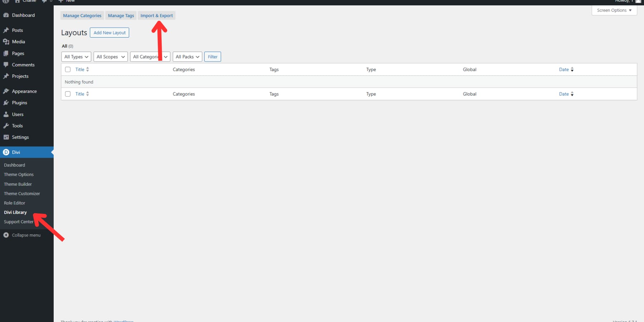The image size is (644, 322).
Task: Open Import & Export
Action: point(156,15)
